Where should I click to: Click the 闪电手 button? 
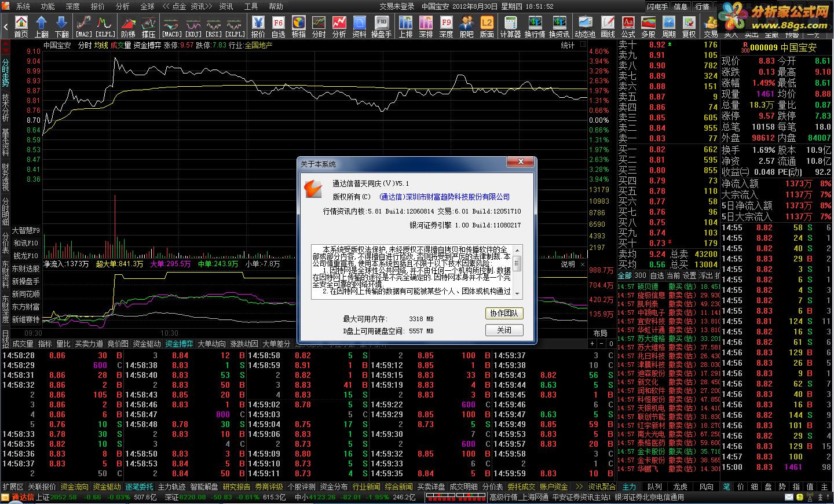[x=657, y=6]
